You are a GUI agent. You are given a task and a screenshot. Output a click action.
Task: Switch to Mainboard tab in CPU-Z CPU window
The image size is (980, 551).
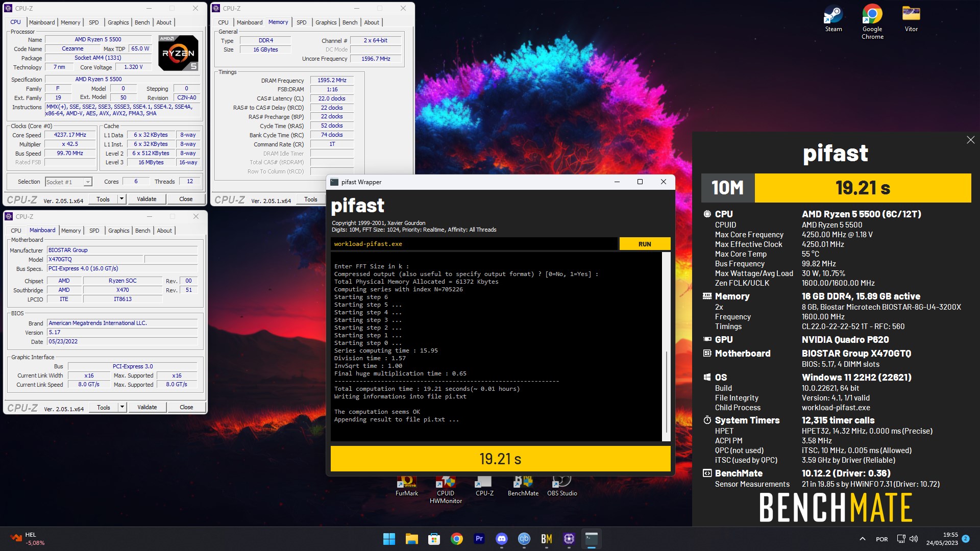42,22
